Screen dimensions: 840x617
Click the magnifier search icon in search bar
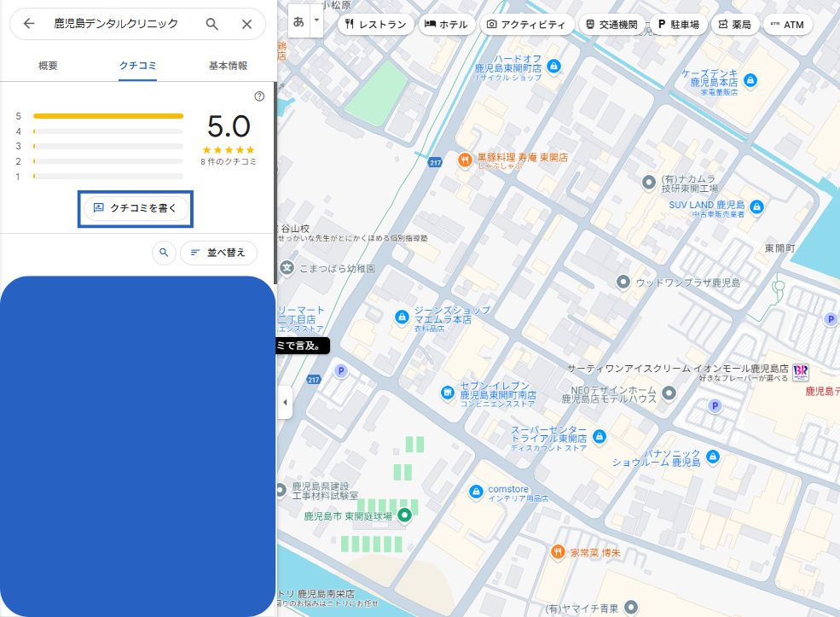click(x=212, y=24)
